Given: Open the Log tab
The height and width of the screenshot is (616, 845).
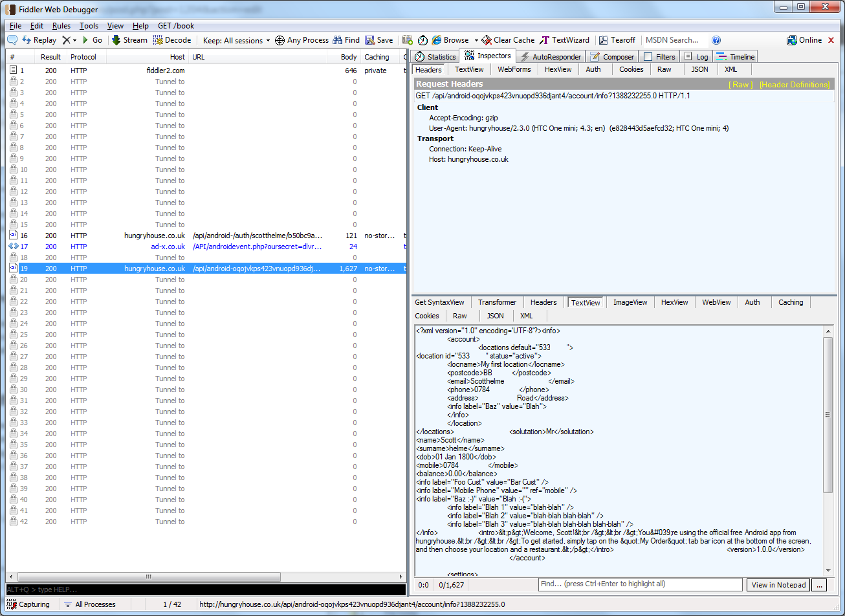Looking at the screenshot, I should click(x=696, y=57).
